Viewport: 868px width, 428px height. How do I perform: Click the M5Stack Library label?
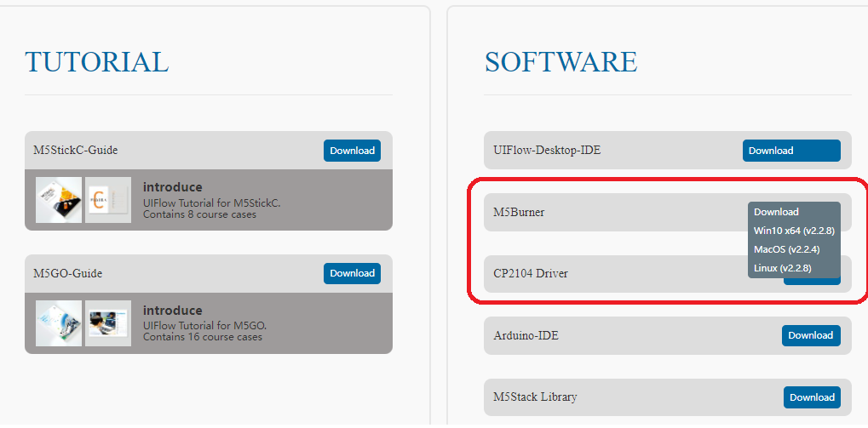coord(535,397)
